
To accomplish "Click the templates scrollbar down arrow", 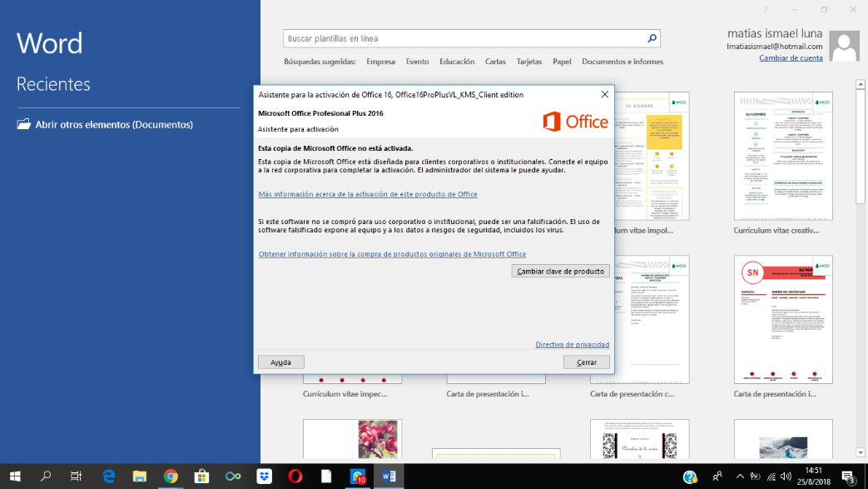I will [x=861, y=452].
